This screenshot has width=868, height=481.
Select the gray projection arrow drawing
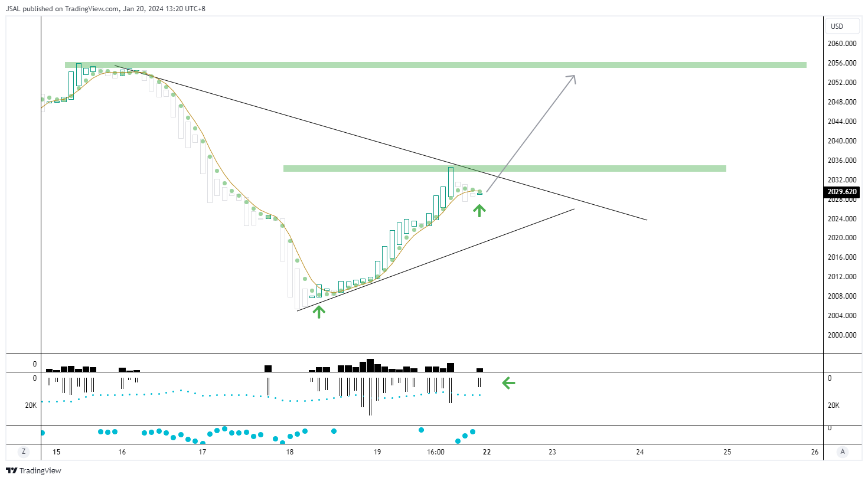coord(531,133)
